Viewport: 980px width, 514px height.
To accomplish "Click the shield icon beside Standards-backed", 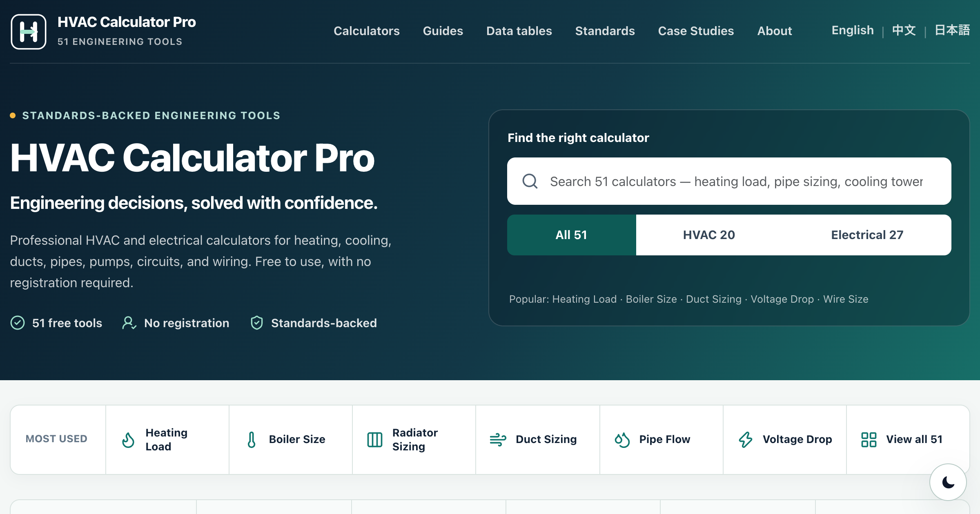I will (x=257, y=323).
